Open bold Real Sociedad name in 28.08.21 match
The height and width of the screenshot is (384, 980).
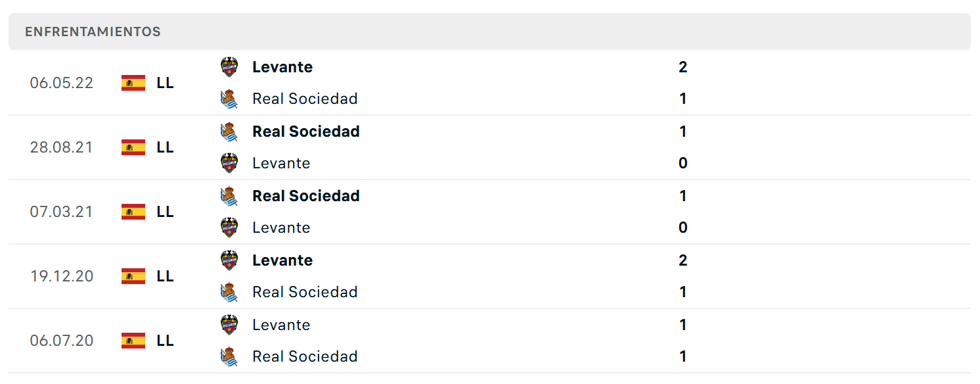[x=306, y=132]
